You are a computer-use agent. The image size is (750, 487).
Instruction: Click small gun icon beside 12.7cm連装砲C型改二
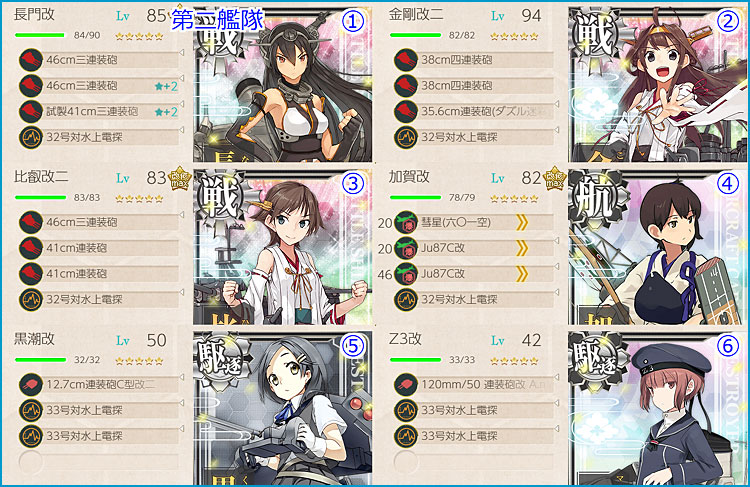point(31,385)
